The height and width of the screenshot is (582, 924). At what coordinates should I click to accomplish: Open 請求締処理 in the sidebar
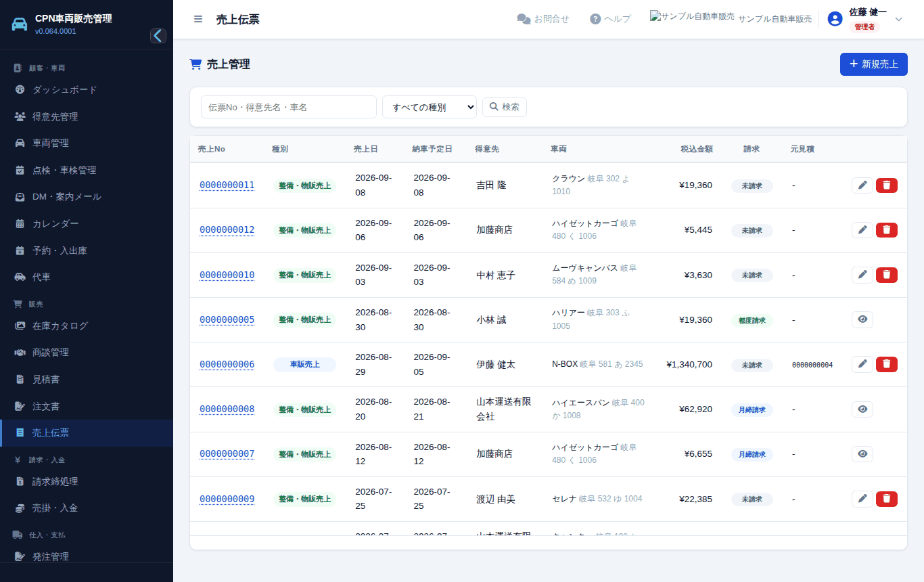click(87, 481)
